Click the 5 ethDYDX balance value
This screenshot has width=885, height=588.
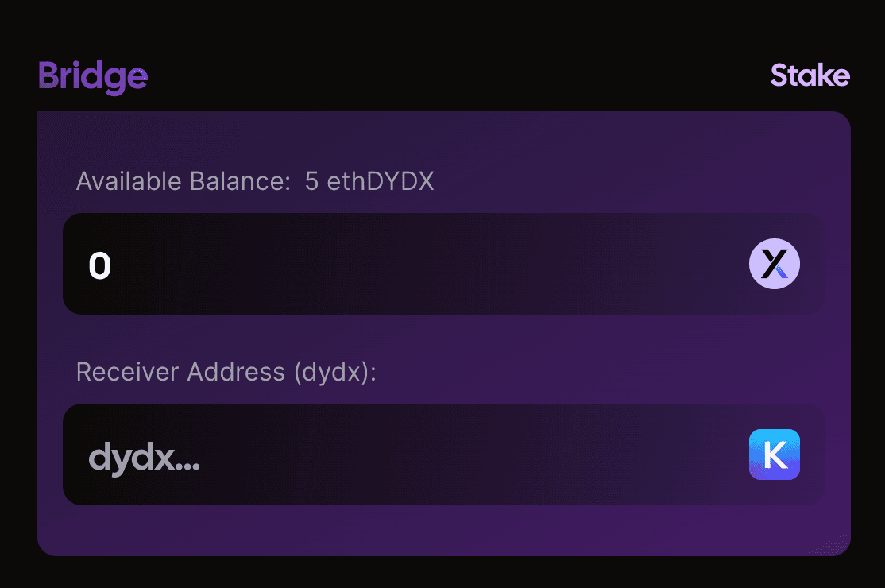(369, 182)
